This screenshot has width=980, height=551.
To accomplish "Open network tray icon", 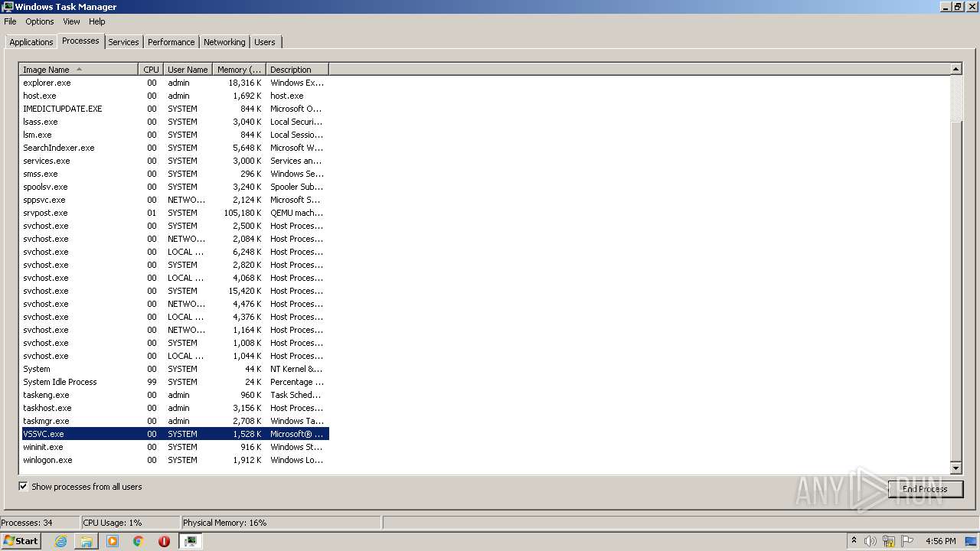I will point(889,541).
